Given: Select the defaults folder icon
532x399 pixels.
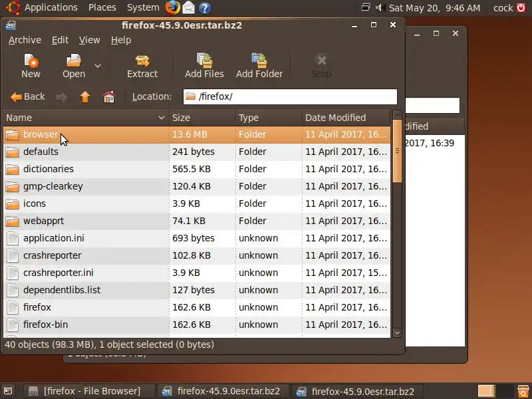Looking at the screenshot, I should coord(13,152).
